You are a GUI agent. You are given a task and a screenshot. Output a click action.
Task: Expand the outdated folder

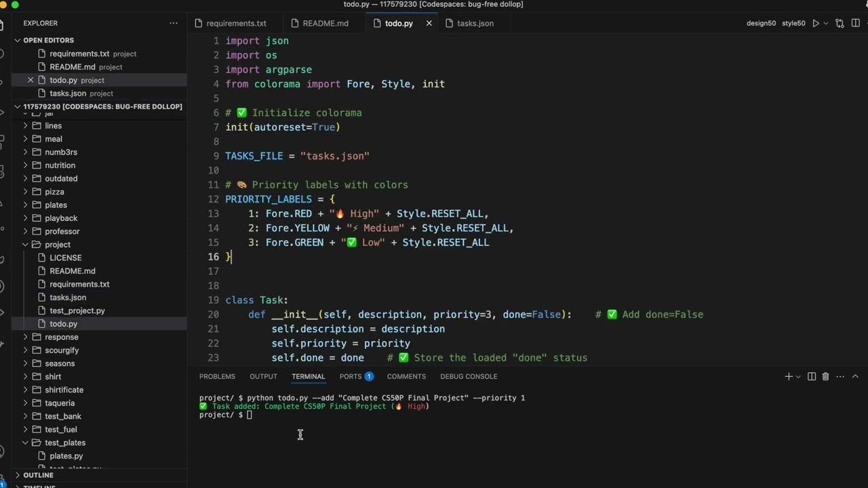pyautogui.click(x=61, y=179)
